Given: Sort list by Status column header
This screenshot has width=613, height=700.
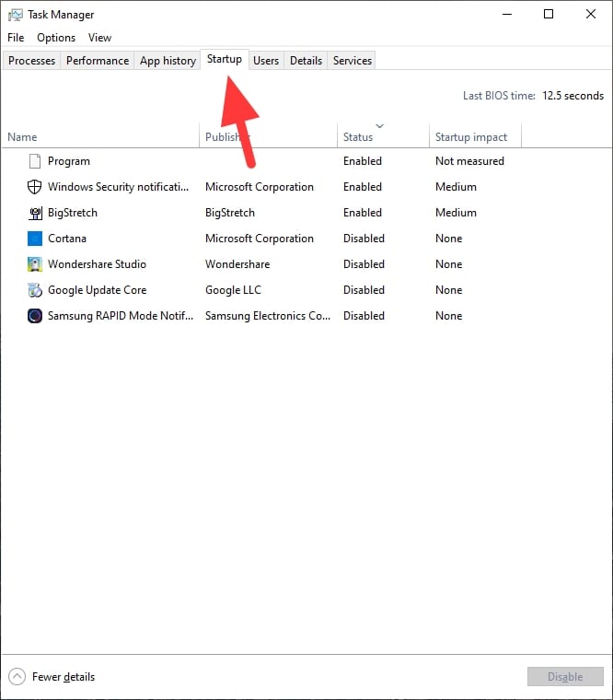Looking at the screenshot, I should tap(383, 136).
